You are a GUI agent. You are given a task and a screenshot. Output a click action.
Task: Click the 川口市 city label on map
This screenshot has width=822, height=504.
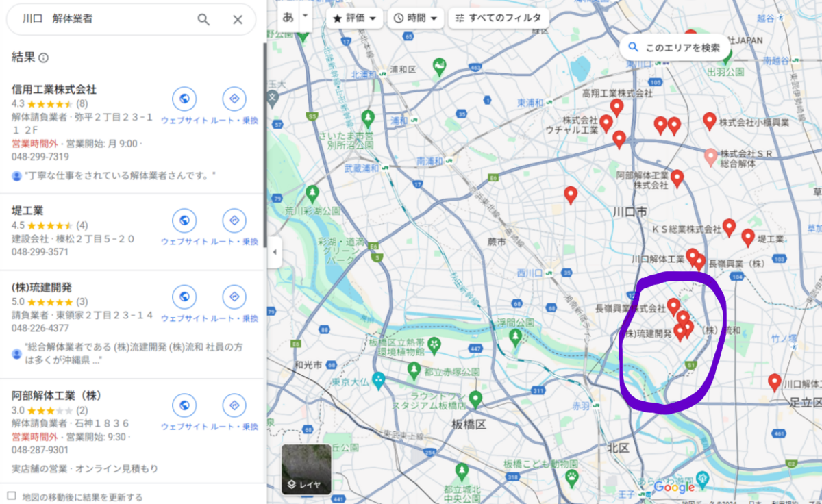(x=631, y=212)
